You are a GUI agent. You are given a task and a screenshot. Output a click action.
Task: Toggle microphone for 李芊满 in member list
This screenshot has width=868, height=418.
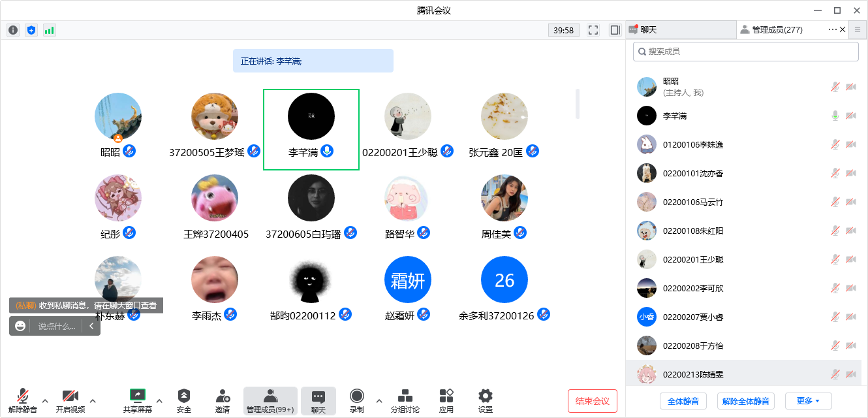pyautogui.click(x=835, y=116)
